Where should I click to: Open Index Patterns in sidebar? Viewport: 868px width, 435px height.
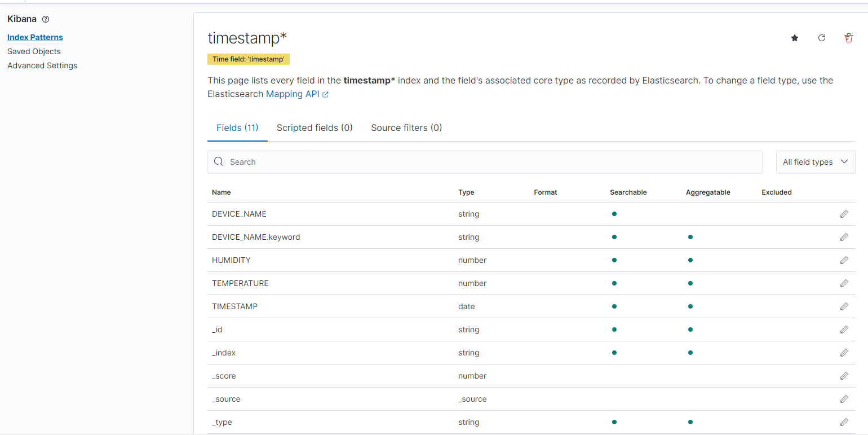pyautogui.click(x=35, y=37)
